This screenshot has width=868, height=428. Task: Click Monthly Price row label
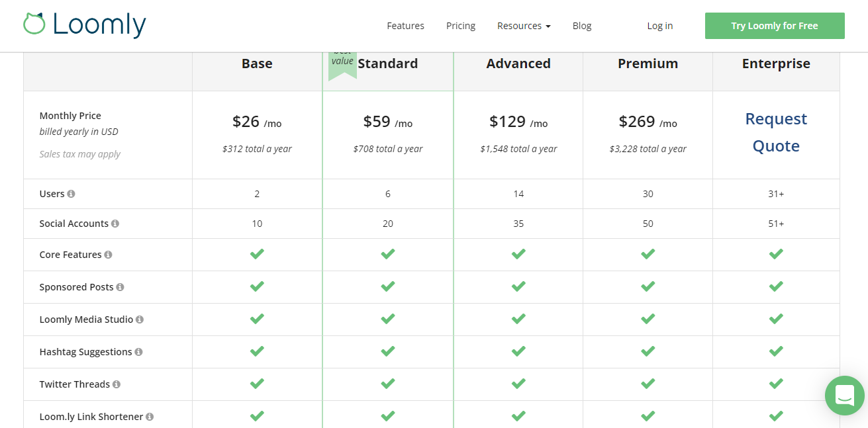click(70, 116)
